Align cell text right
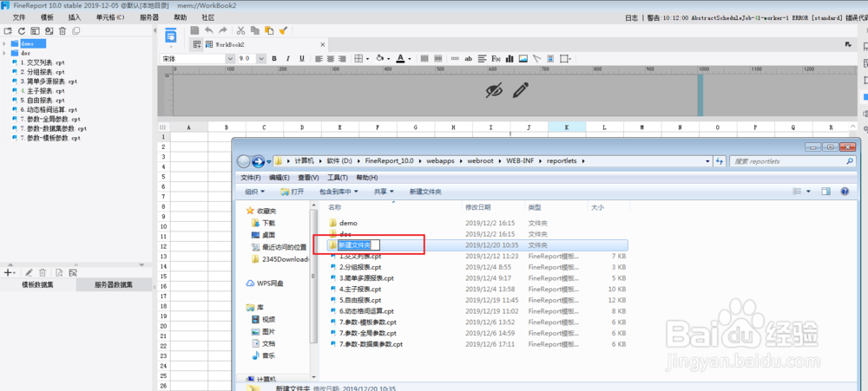 [x=343, y=59]
